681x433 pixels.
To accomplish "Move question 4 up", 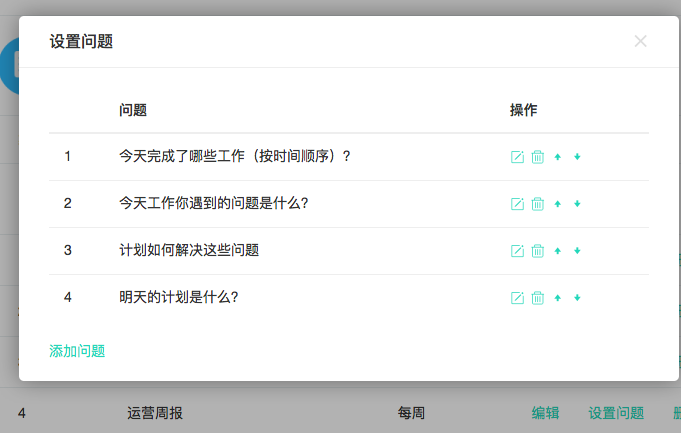I will coord(557,298).
